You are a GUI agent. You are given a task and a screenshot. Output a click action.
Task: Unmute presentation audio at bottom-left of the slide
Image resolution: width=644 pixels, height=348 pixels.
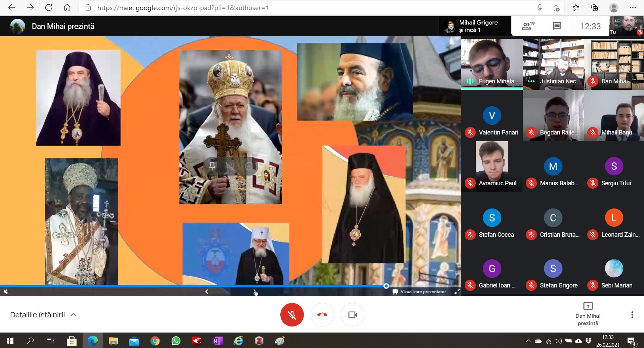coord(6,292)
